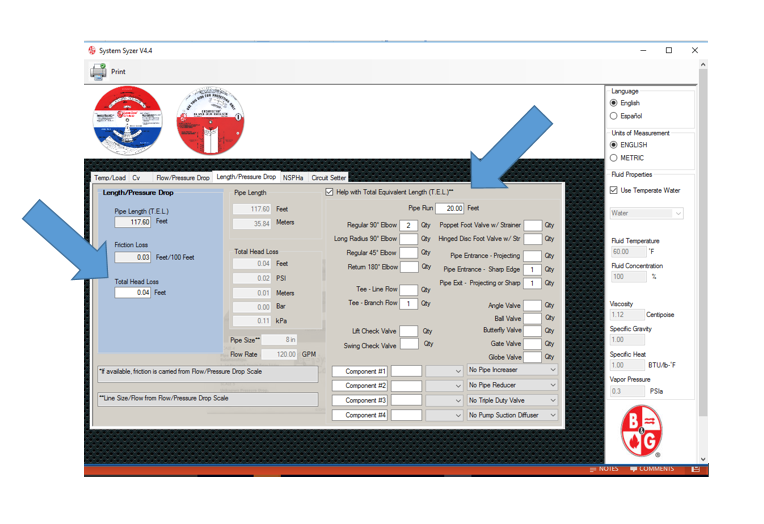
Task: Click scrollbar down arrow at bottom right
Action: (x=703, y=459)
